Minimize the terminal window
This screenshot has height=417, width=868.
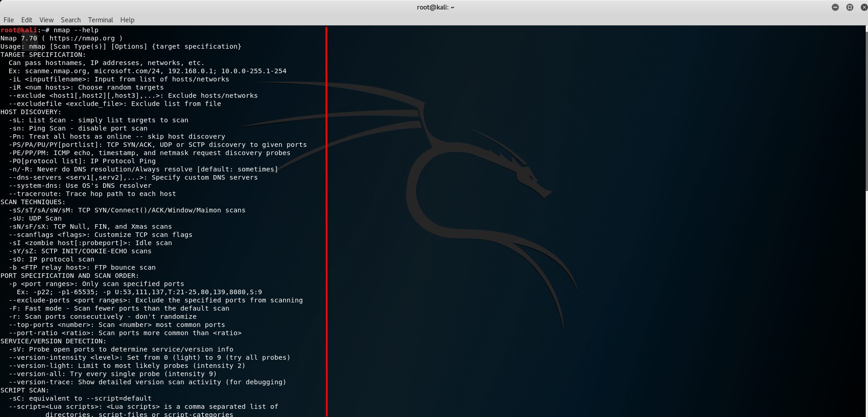point(835,7)
